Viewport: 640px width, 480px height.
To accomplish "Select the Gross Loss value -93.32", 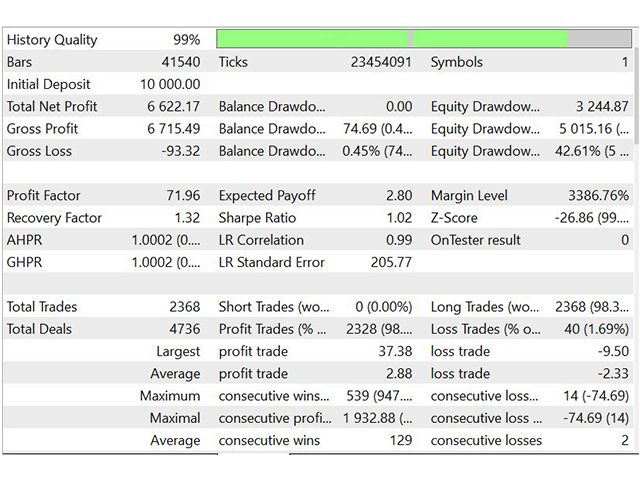I will 180,151.
